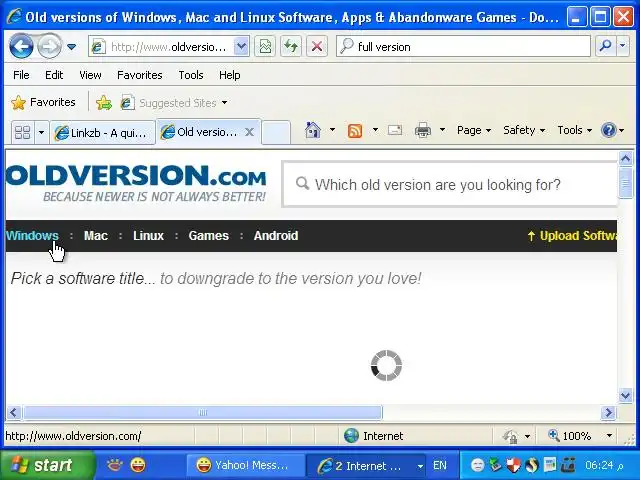Open the Android category link
Screen dimensions: 640x480
[x=276, y=236]
